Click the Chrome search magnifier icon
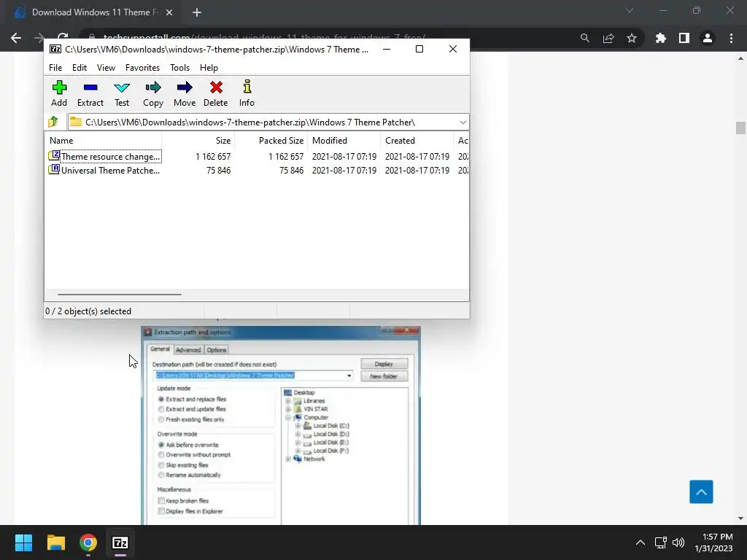 click(584, 38)
